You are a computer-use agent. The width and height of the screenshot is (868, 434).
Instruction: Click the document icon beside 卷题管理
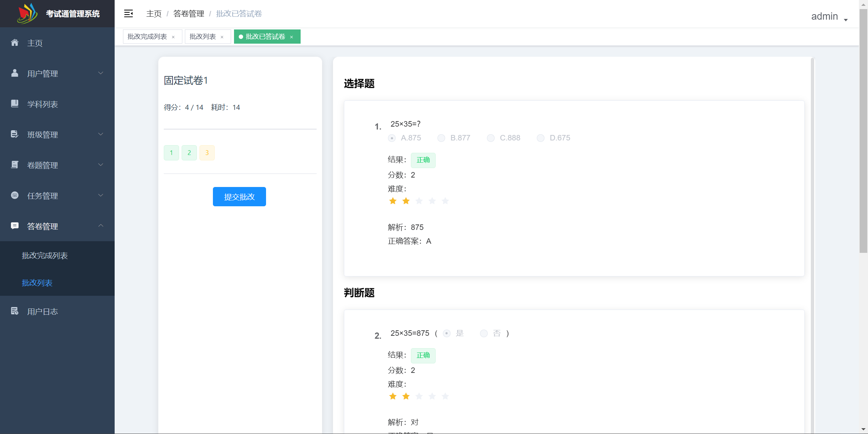(x=15, y=165)
